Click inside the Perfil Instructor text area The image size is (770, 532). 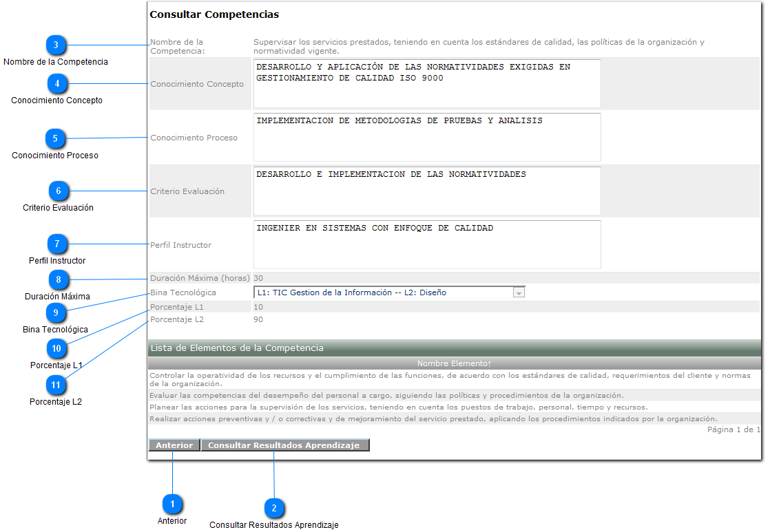[427, 244]
